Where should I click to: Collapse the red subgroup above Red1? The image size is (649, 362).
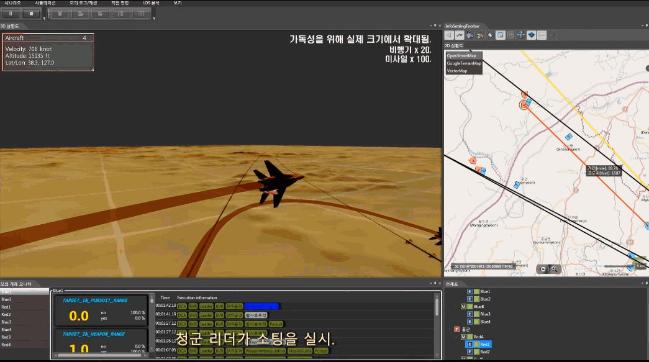[463, 337]
